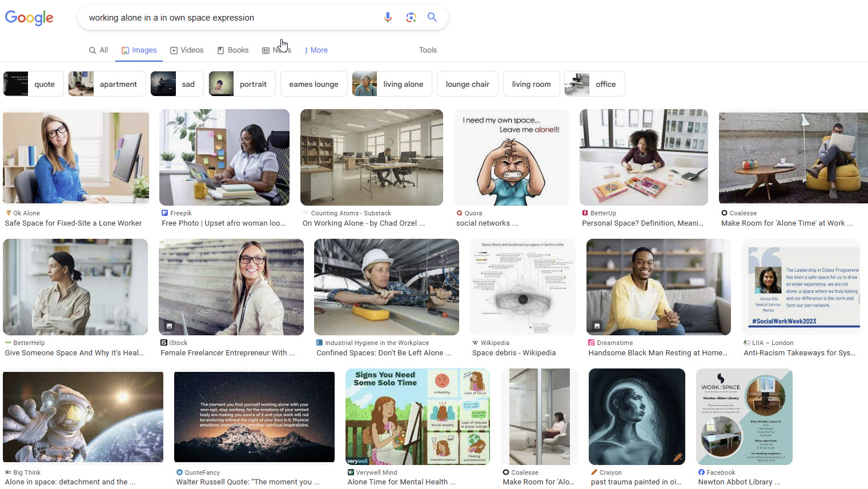Open the astronaut Big Think image thumbnail
Image resolution: width=868 pixels, height=489 pixels.
point(83,416)
